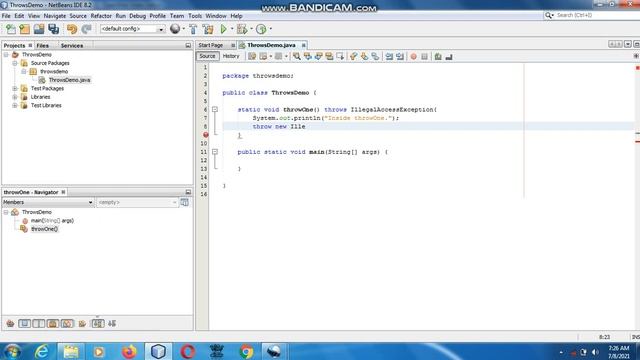Select ThrowsDemo.java in Projects tree
Viewport: 640px width, 360px height.
(69, 80)
